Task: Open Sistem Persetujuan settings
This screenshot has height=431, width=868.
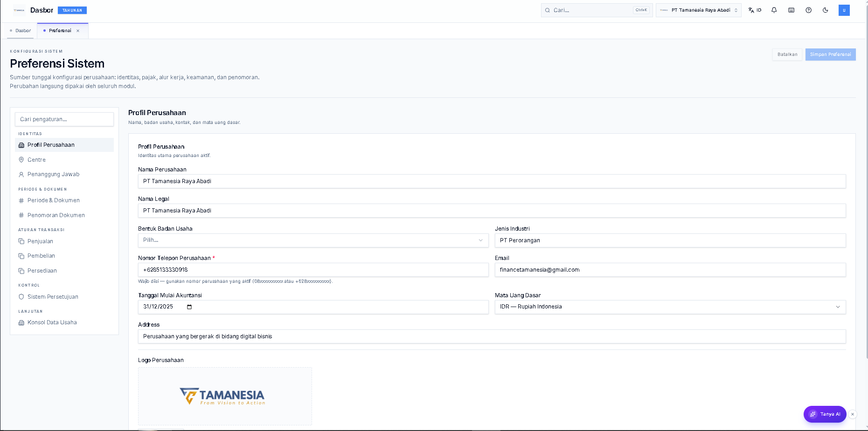Action: (x=64, y=297)
